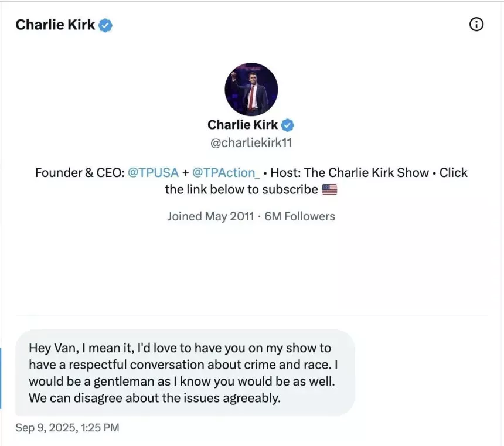The height and width of the screenshot is (446, 504).
Task: Open Charlie Kirk's circular profile avatar
Action: pos(251,89)
